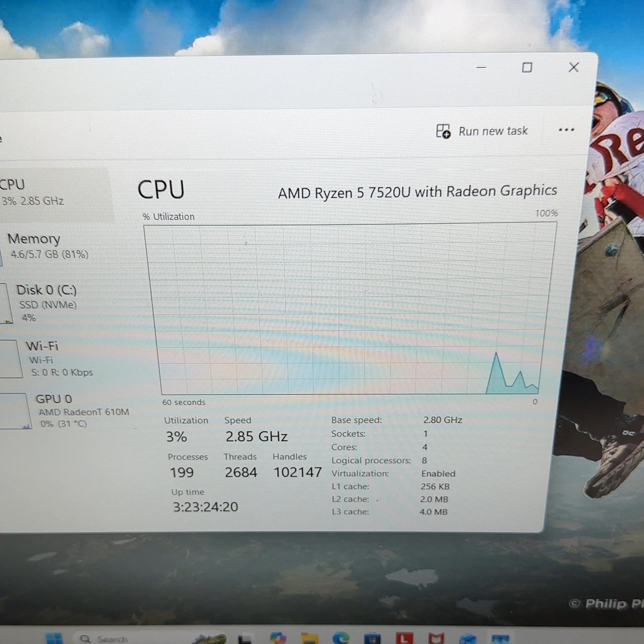The image size is (644, 644).
Task: Click the '100%' graph scale label
Action: pos(546,213)
